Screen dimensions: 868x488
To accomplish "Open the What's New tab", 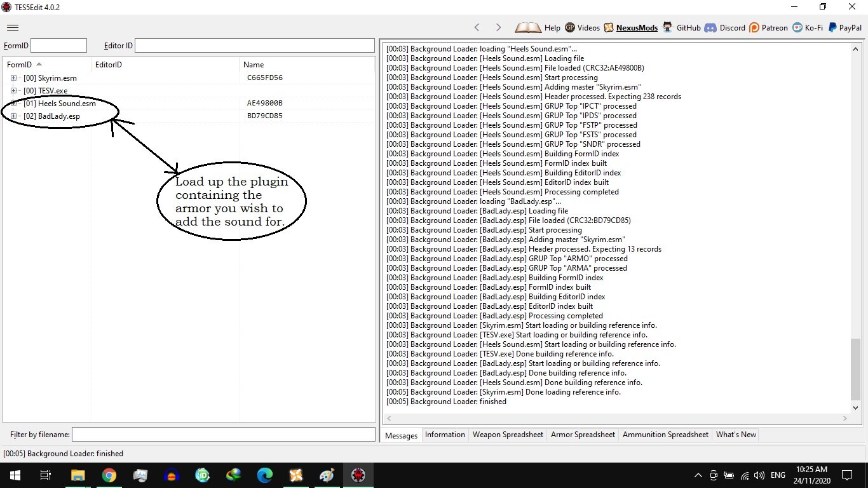I will [736, 435].
